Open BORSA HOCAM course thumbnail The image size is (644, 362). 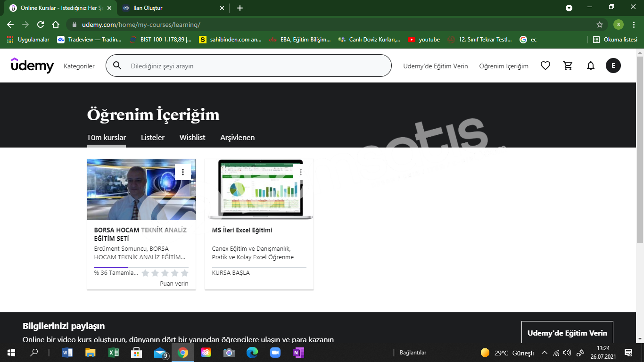point(141,189)
